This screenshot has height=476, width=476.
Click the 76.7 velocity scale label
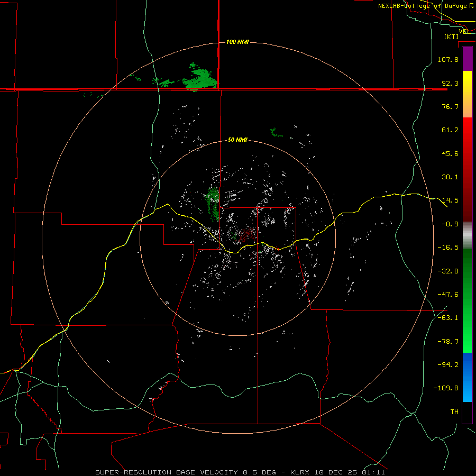[450, 106]
